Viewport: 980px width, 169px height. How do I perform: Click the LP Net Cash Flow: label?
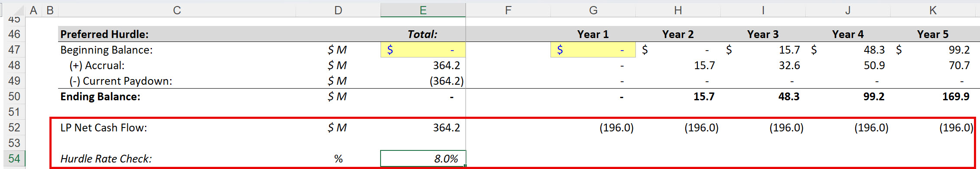104,128
